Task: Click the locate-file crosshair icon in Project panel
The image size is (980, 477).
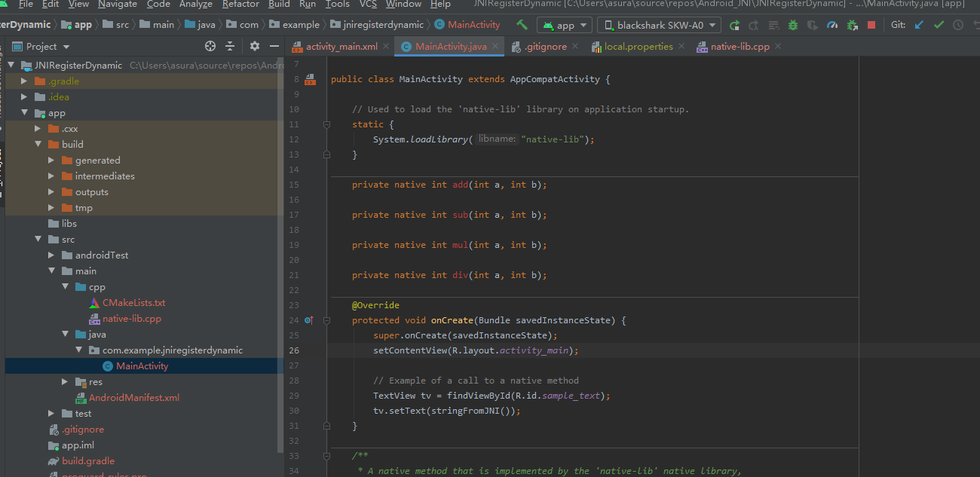Action: [210, 46]
